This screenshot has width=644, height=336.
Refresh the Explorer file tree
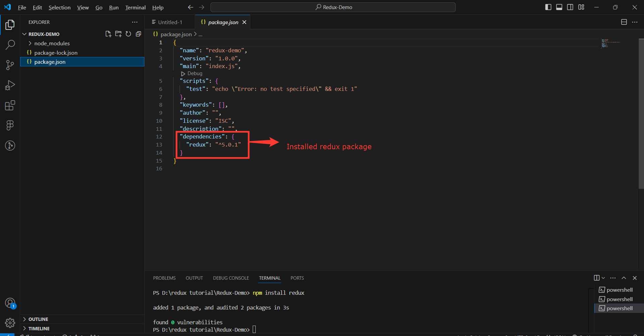(128, 34)
